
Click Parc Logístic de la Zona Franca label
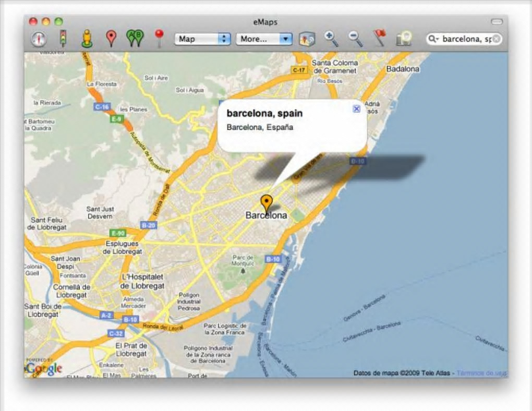(225, 329)
